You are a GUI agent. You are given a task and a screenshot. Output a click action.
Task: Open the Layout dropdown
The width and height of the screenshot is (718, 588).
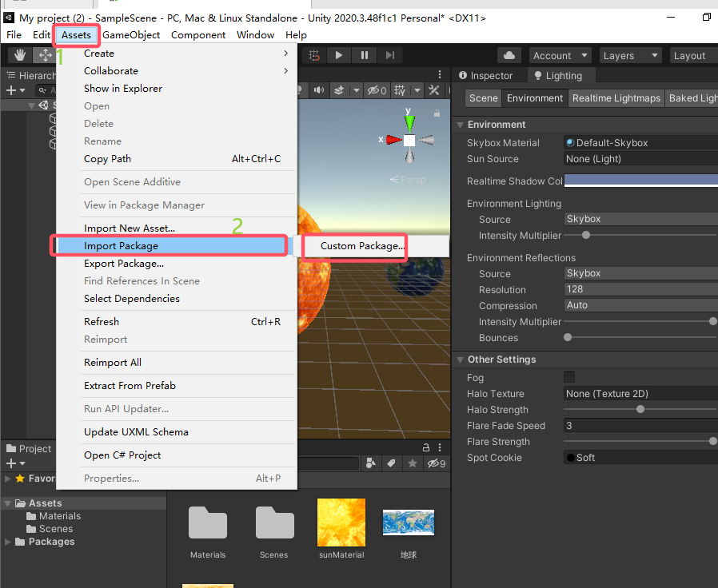pyautogui.click(x=693, y=55)
